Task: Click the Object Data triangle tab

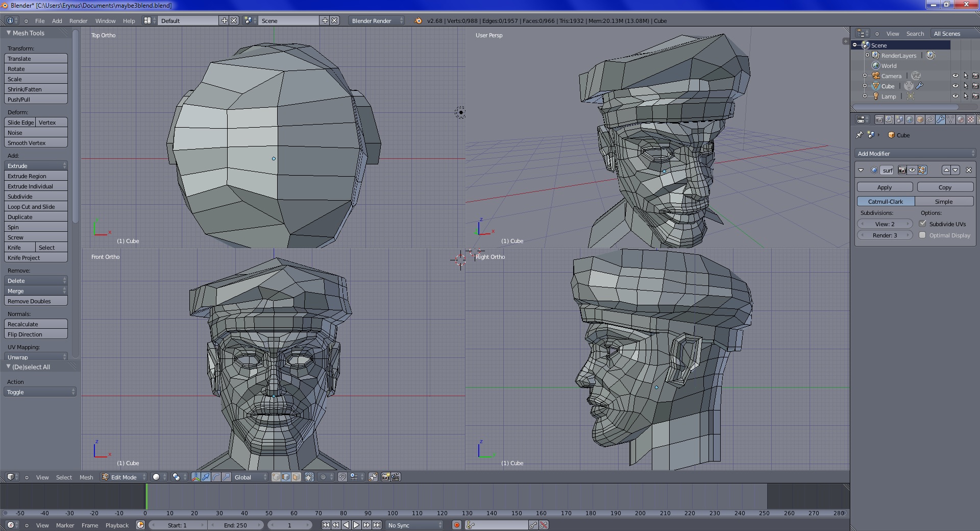Action: [950, 119]
